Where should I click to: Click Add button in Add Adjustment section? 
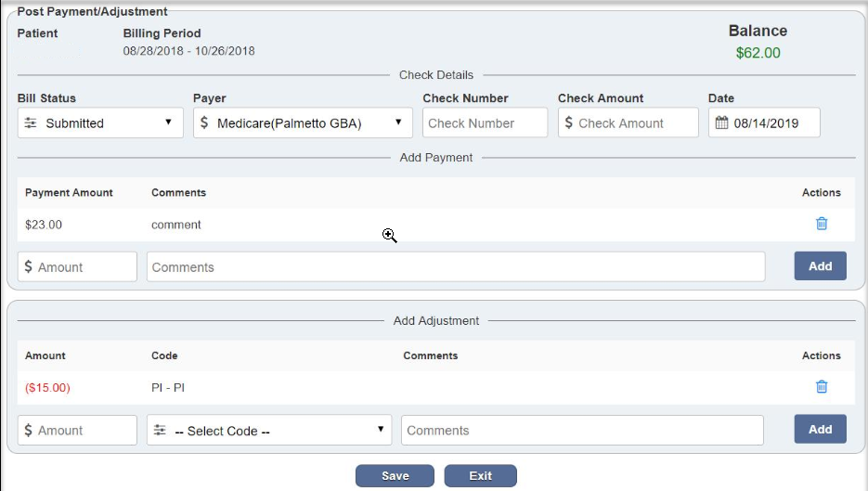click(x=821, y=429)
